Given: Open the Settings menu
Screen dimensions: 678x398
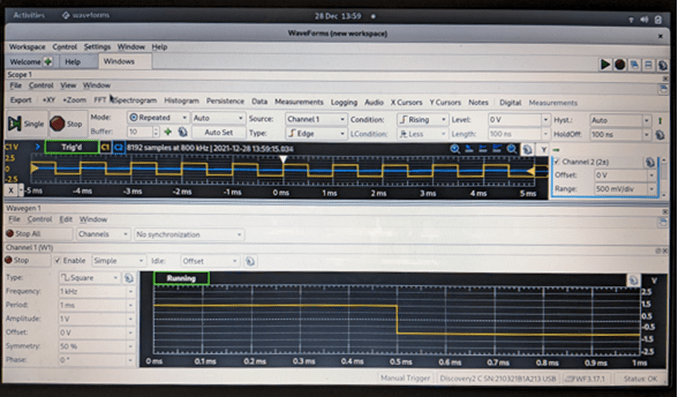Looking at the screenshot, I should (x=97, y=47).
